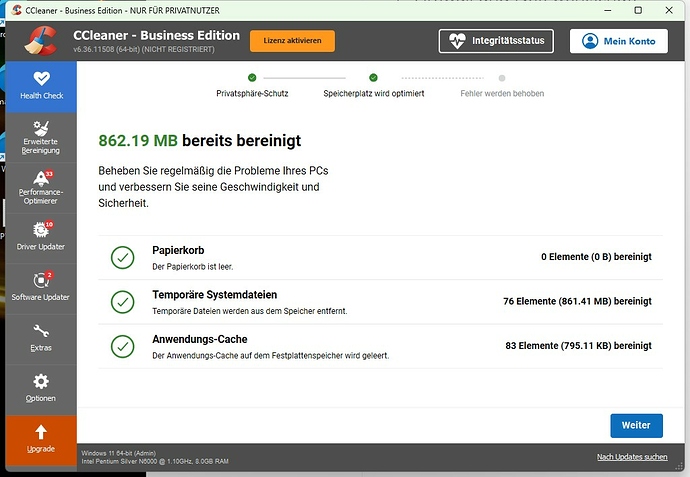Click the Optionen gear icon
Image resolution: width=690 pixels, height=477 pixels.
click(x=41, y=381)
